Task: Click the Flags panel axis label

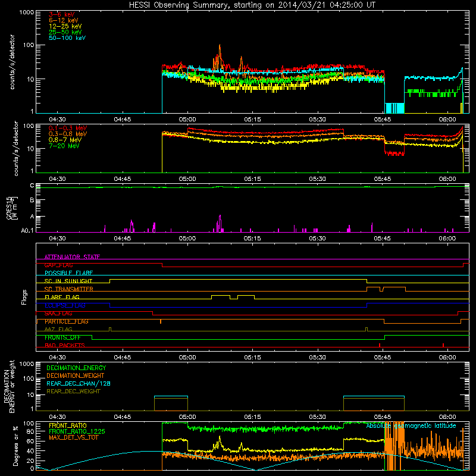Action: [x=24, y=297]
